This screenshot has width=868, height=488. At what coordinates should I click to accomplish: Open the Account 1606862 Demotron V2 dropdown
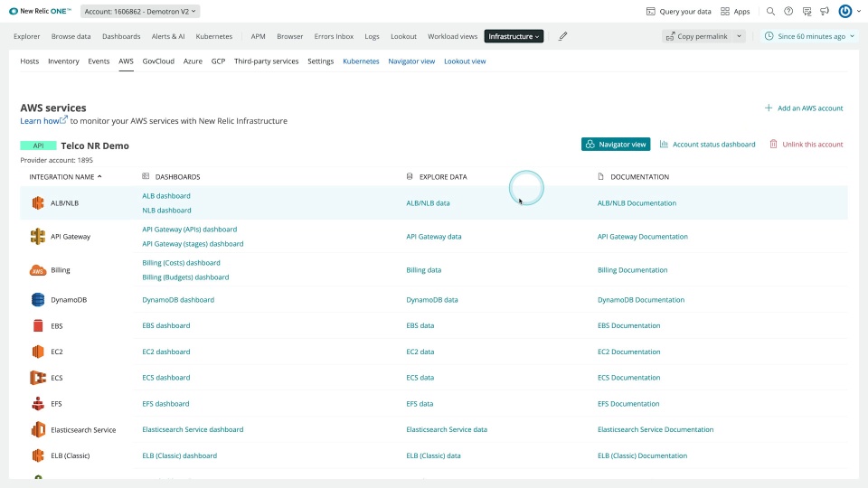coord(140,11)
